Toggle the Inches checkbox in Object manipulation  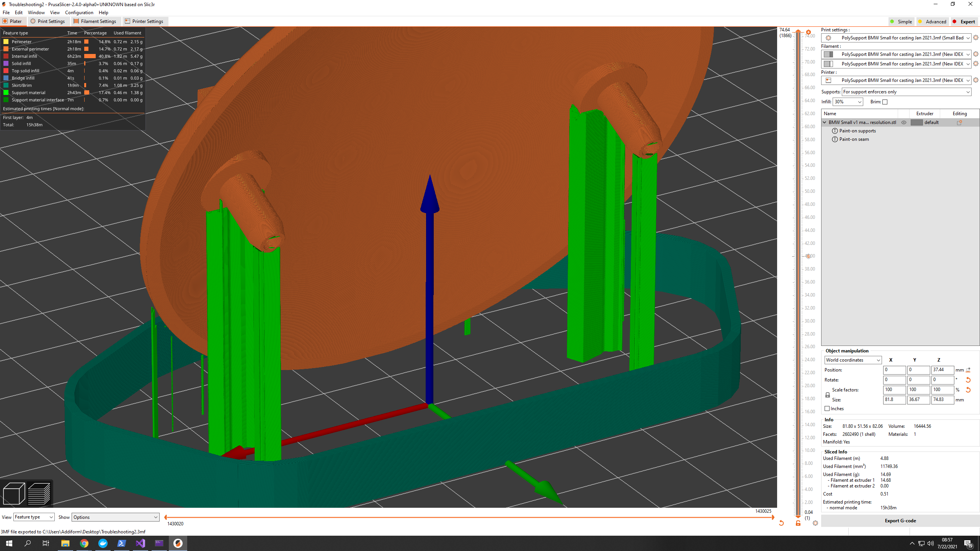tap(827, 408)
